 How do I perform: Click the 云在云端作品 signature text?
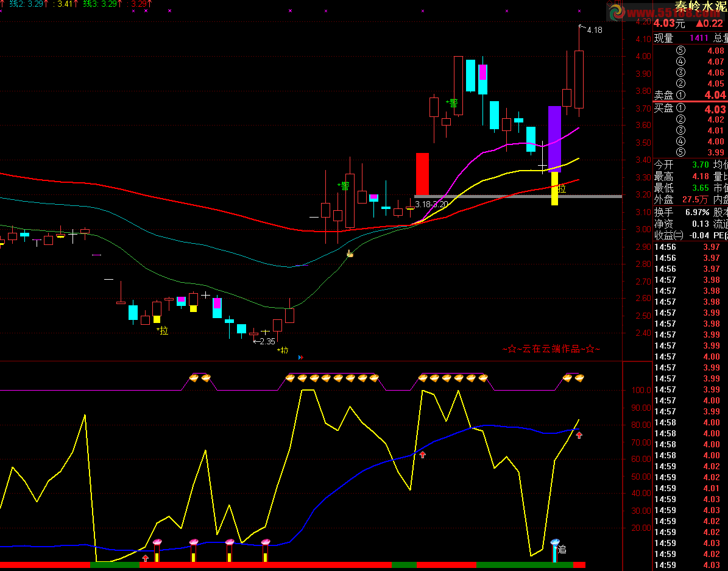[551, 349]
